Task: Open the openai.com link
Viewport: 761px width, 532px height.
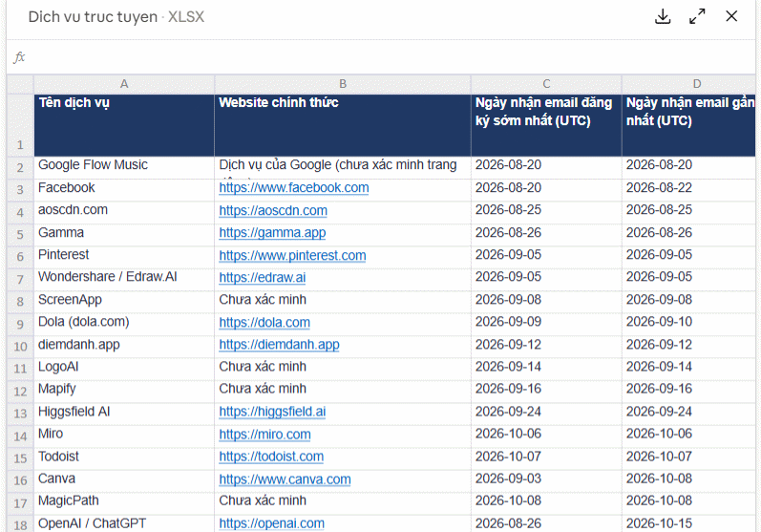Action: [x=271, y=523]
